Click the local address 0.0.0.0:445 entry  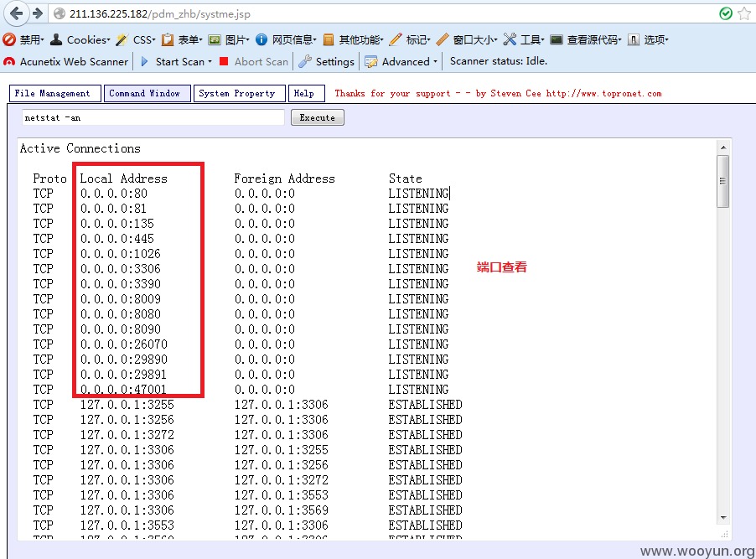point(117,238)
